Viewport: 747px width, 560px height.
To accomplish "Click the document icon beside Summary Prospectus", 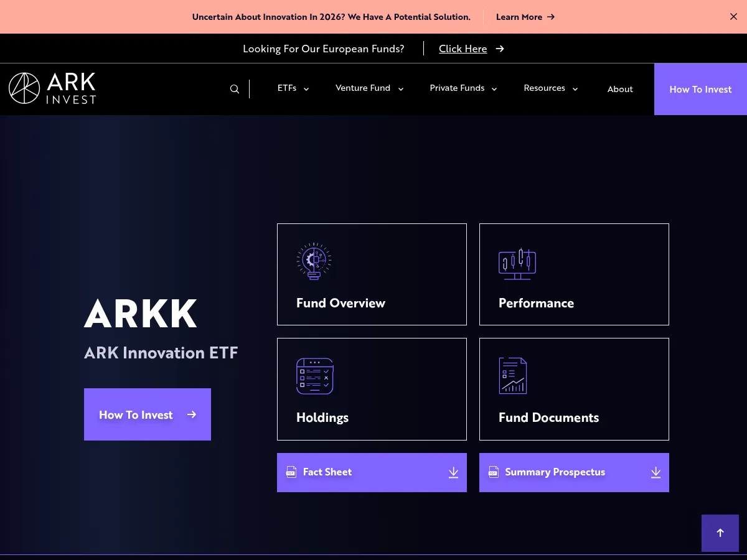I will pyautogui.click(x=494, y=472).
